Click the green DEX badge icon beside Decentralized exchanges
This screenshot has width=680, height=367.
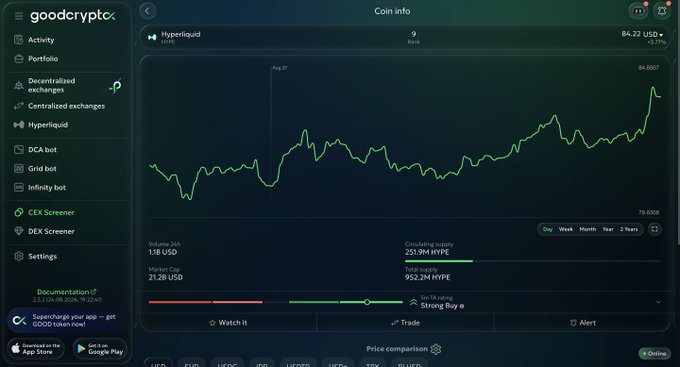[x=115, y=86]
